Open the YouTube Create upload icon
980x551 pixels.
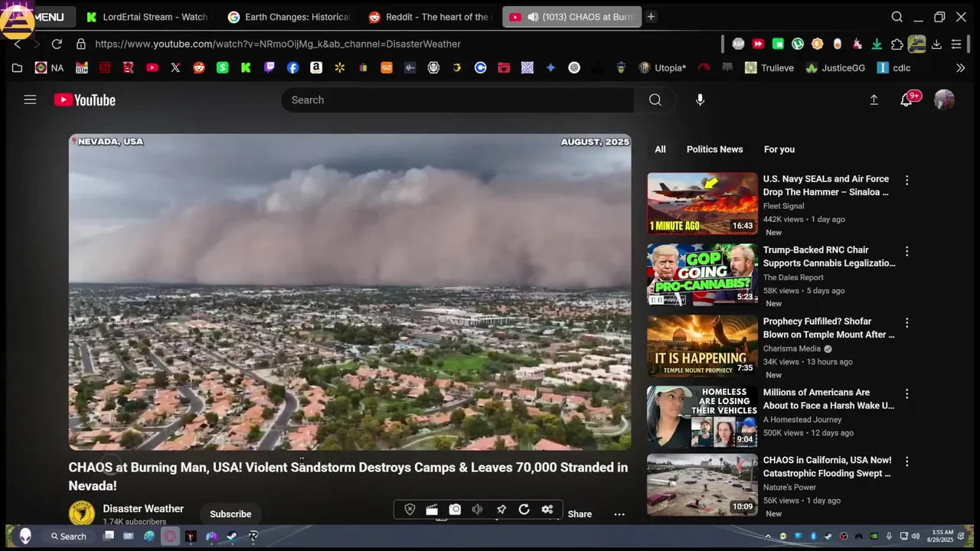[x=874, y=99]
